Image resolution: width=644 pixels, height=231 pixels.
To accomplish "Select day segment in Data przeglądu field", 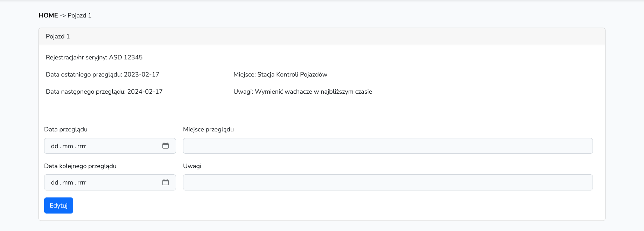I will click(55, 146).
